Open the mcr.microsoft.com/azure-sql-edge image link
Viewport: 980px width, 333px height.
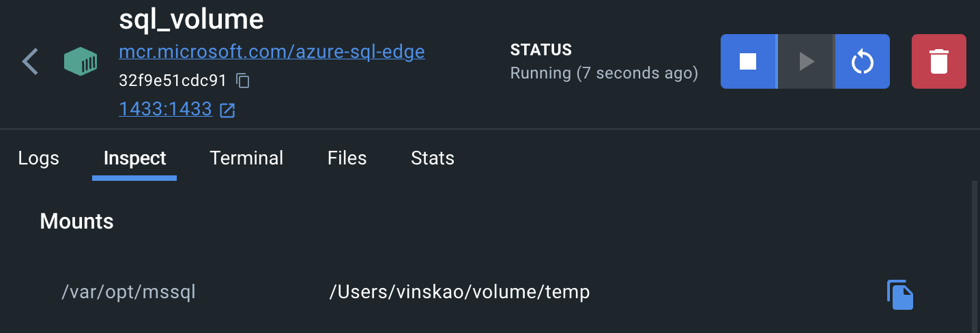tap(272, 52)
